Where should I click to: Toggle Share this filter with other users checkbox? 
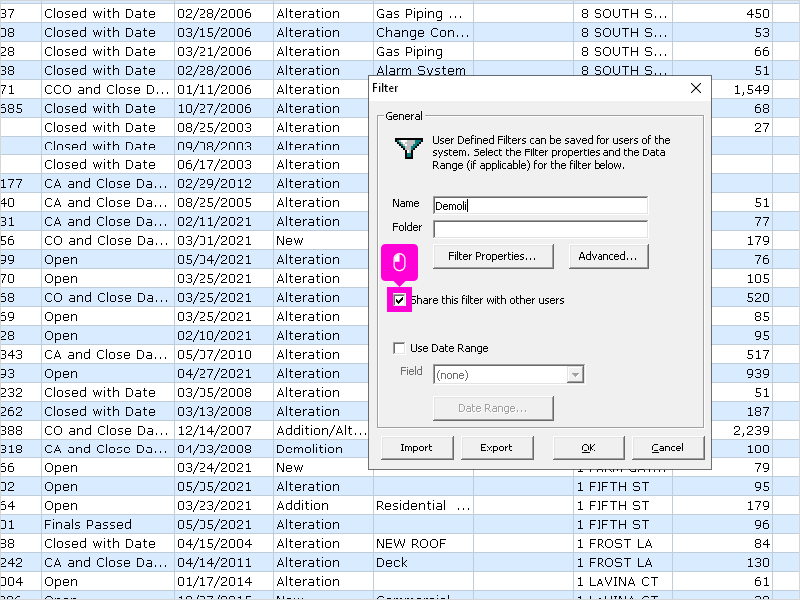coord(399,300)
